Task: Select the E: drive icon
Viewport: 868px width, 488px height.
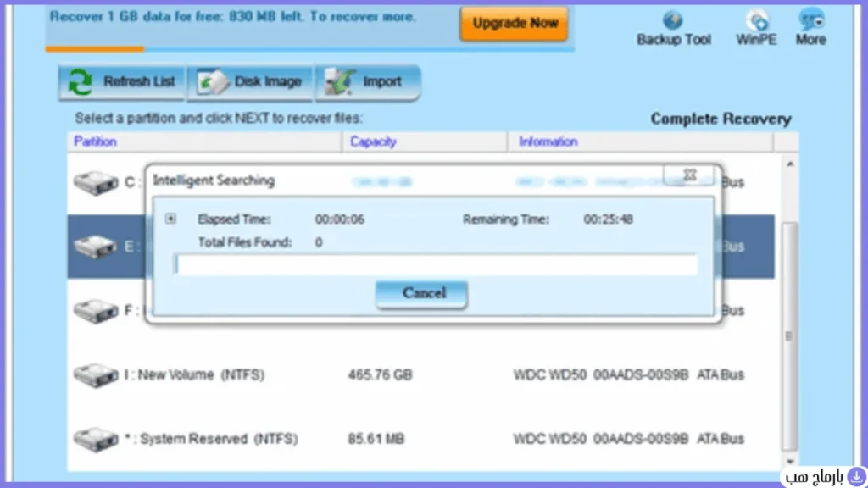Action: tap(96, 247)
